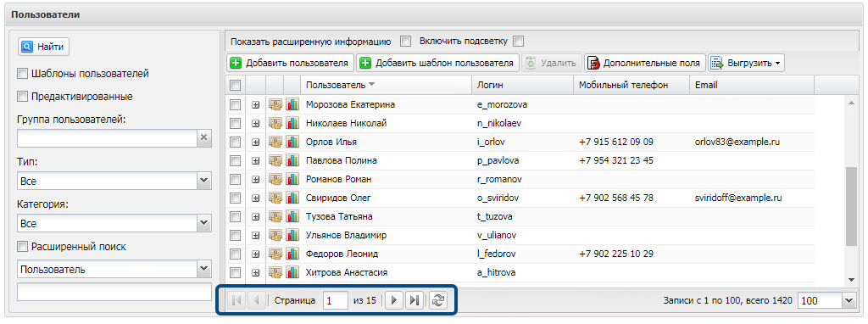The height and width of the screenshot is (324, 868).
Task: Open Дополнительные поля
Action: [645, 63]
